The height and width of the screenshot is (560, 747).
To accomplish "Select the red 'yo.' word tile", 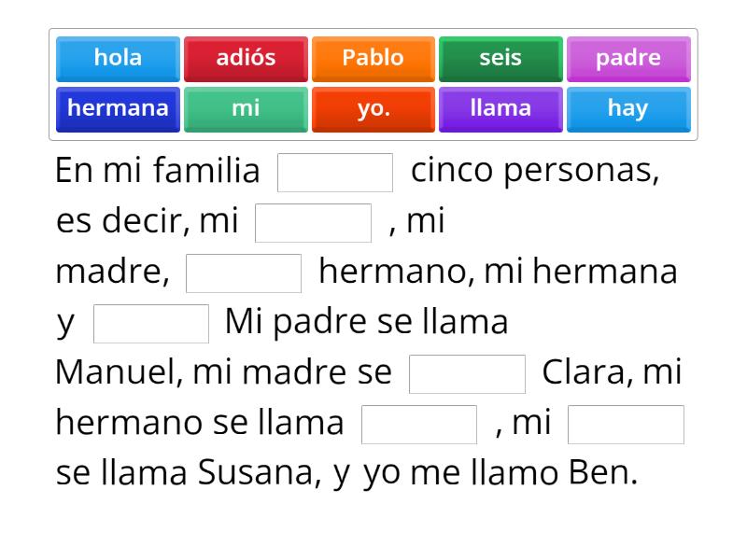I will pos(373,108).
